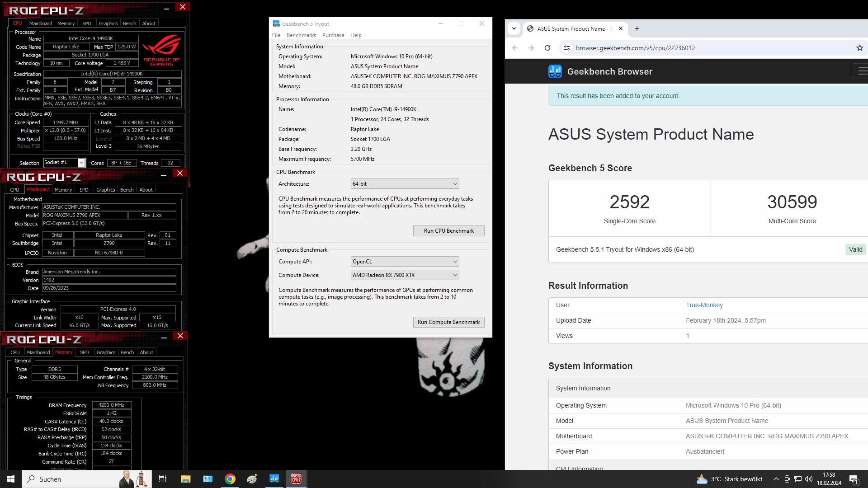Open Graphics tab in Memory CPU-Z window
868x488 pixels.
pyautogui.click(x=106, y=352)
